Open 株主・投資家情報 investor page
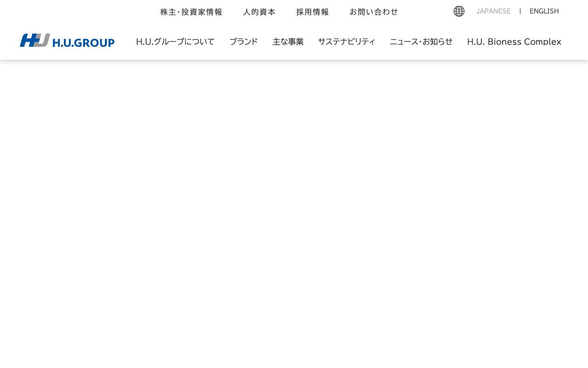Screen dimensions: 588x368 191,12
